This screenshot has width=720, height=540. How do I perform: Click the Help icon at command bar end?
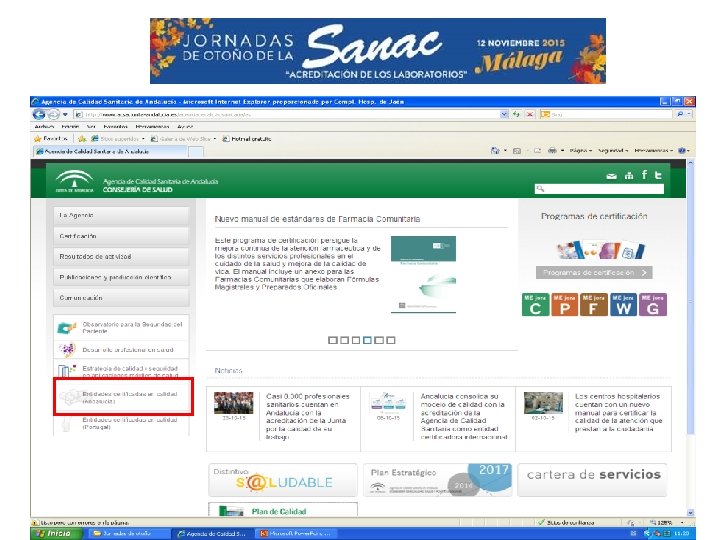(682, 151)
